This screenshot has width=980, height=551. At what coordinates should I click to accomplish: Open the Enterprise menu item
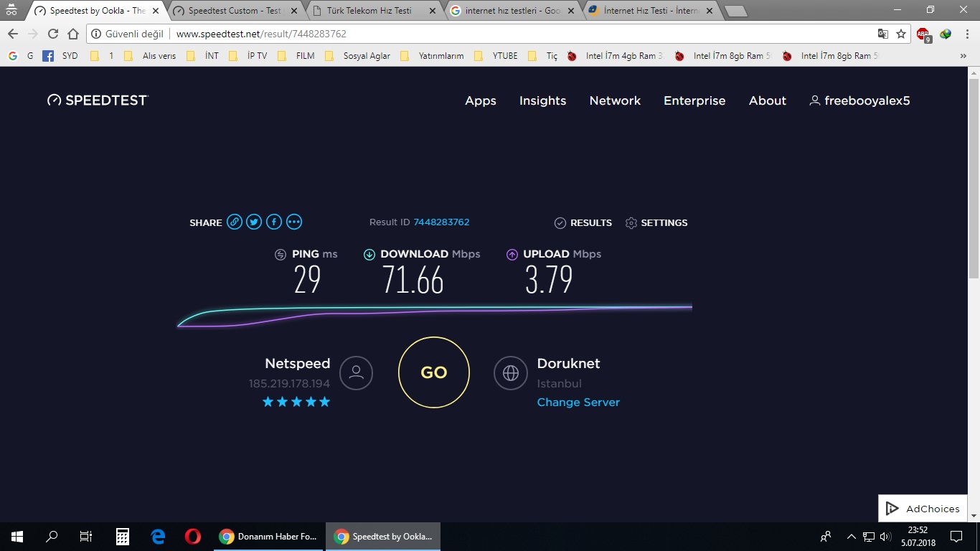694,100
